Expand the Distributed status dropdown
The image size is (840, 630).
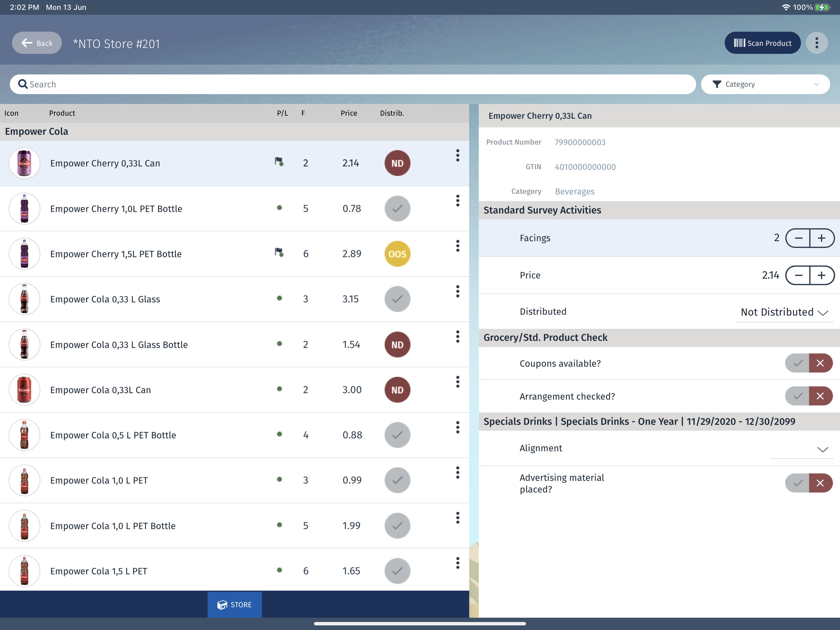pyautogui.click(x=784, y=312)
